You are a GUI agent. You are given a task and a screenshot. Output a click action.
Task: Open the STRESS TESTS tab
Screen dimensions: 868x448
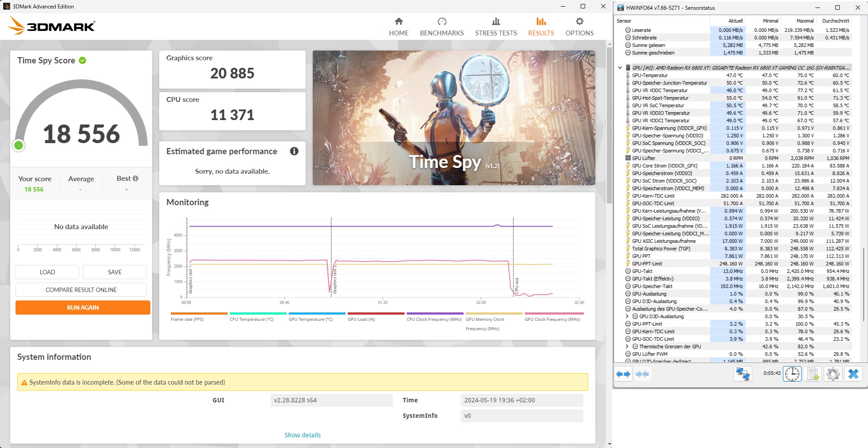(x=496, y=27)
